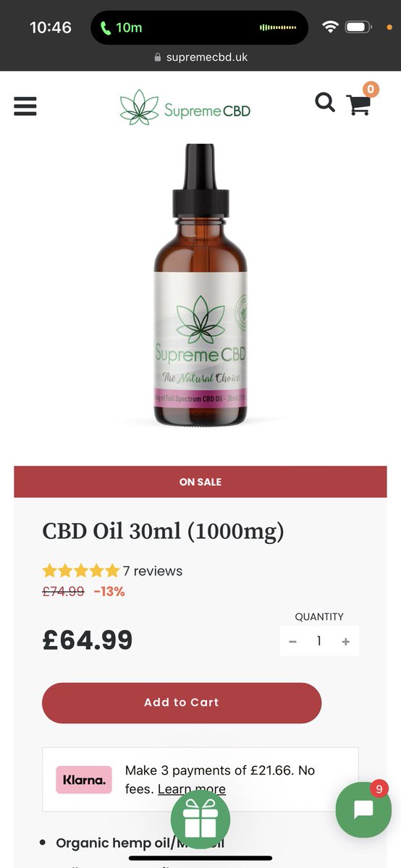This screenshot has width=401, height=868.
Task: Tap the five star rating
Action: (80, 571)
